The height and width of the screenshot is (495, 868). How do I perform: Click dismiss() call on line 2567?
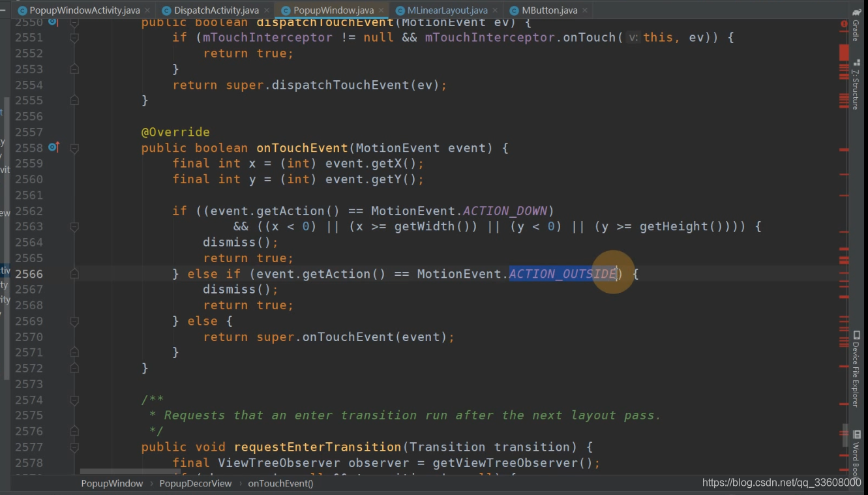[x=237, y=290]
